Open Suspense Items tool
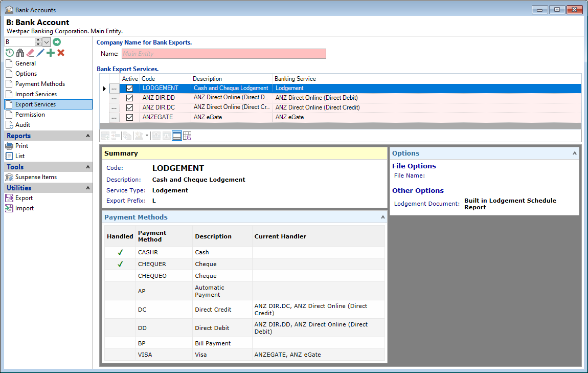 click(x=36, y=177)
